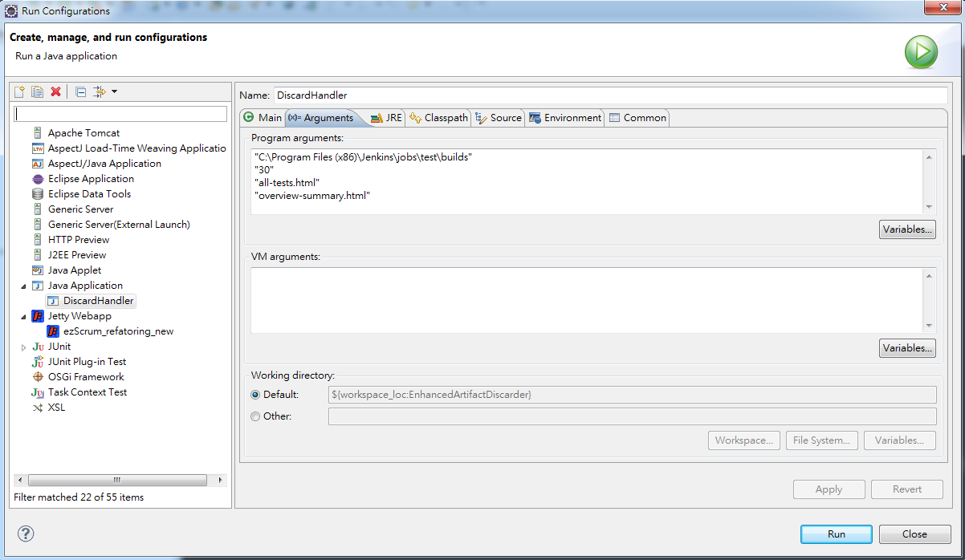Image resolution: width=965 pixels, height=560 pixels.
Task: Collapse the Jetty Webapp tree node
Action: point(23,316)
